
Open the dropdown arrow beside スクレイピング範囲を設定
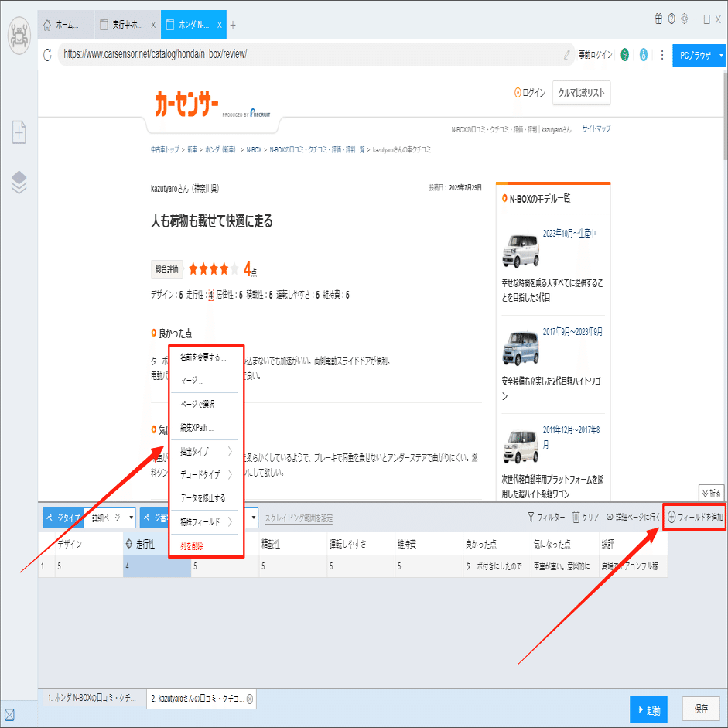[254, 518]
